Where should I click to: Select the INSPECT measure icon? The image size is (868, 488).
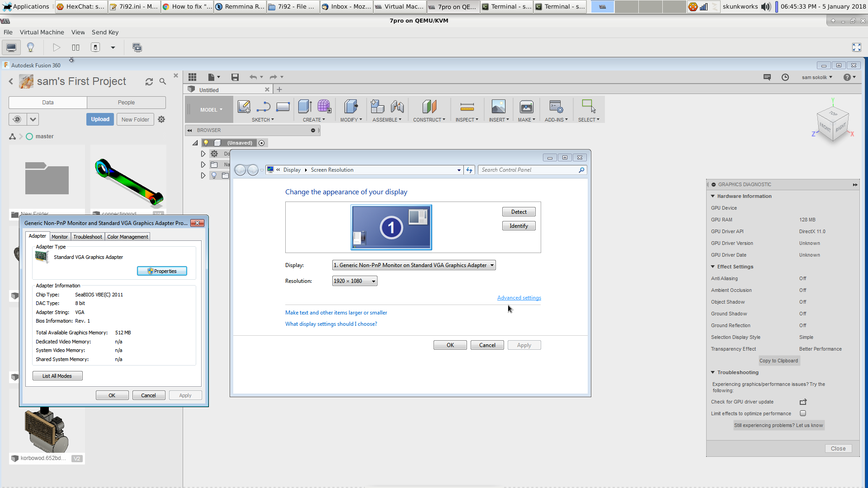coord(467,107)
